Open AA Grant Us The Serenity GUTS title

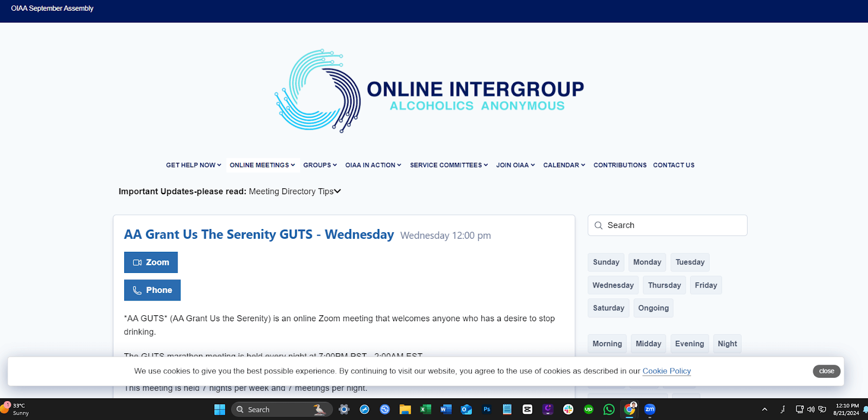259,234
